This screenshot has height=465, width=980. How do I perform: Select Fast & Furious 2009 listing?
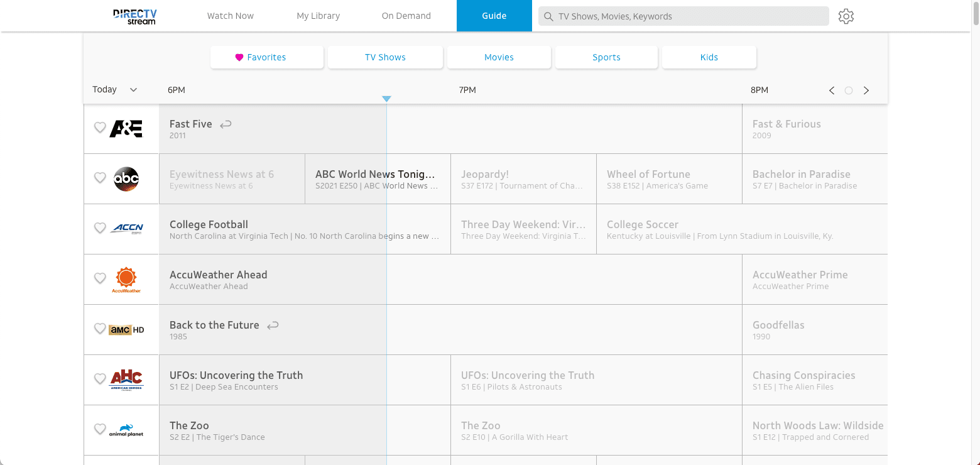(815, 129)
